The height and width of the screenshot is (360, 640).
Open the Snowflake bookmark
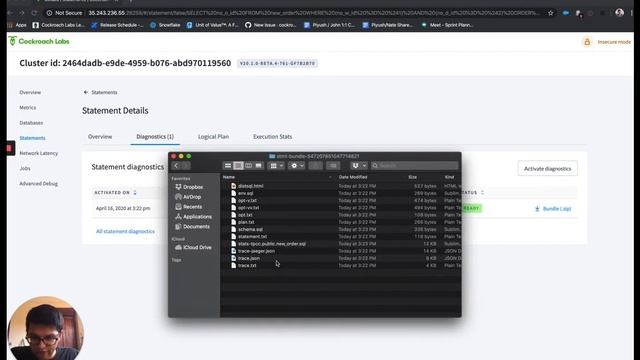(x=165, y=25)
